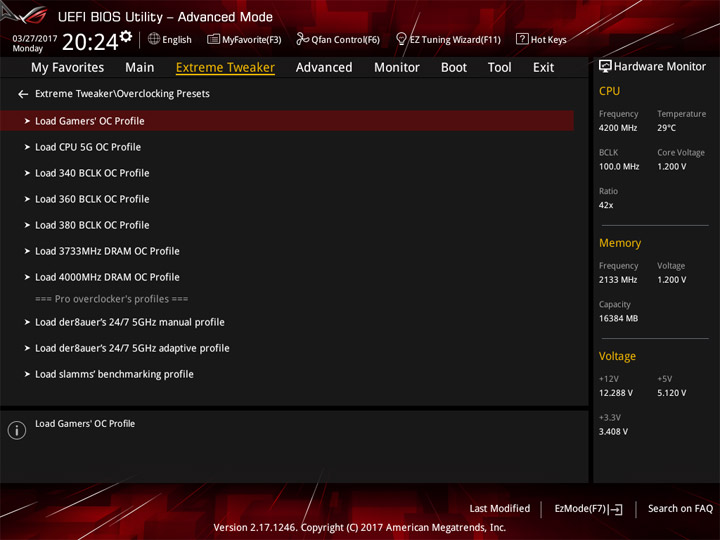Click the Hot Keys question mark icon
Screen dimensions: 720x540
pyautogui.click(x=522, y=39)
